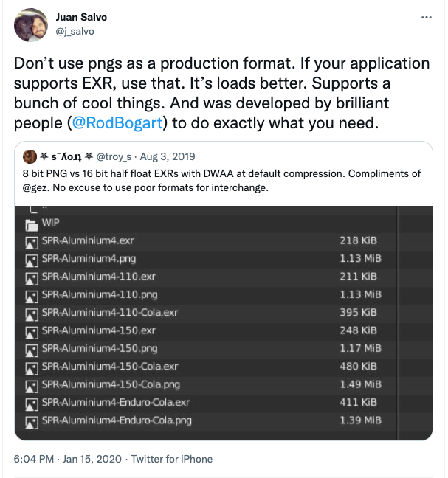This screenshot has height=478, width=448.
Task: Click the icon beside SPR-Aluminium4-Enduro-Cola.exr
Action: coord(31,403)
